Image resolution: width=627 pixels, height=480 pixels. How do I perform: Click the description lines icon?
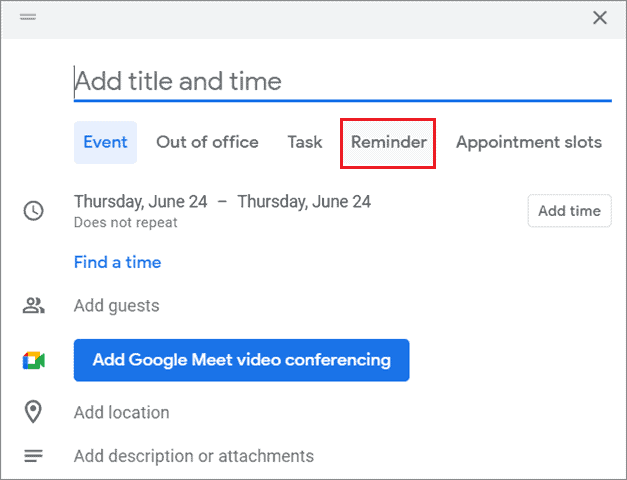[34, 456]
